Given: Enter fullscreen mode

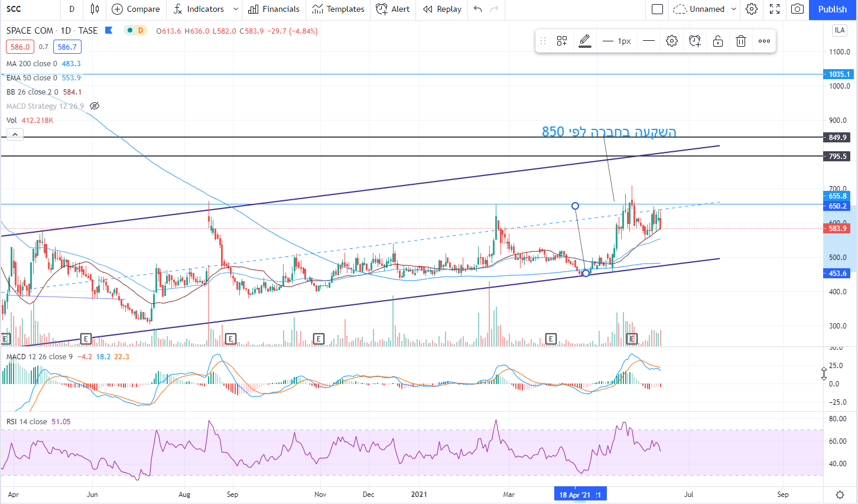Looking at the screenshot, I should [775, 9].
